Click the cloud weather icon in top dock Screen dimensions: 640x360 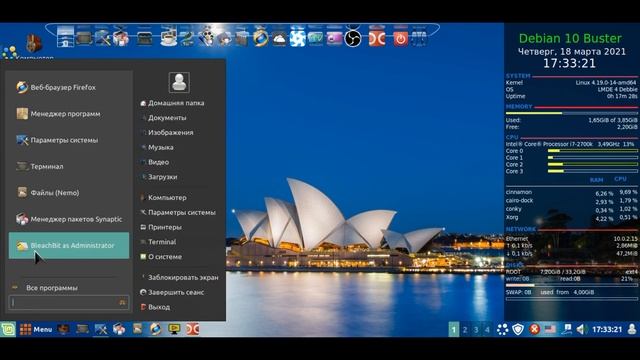pos(279,39)
